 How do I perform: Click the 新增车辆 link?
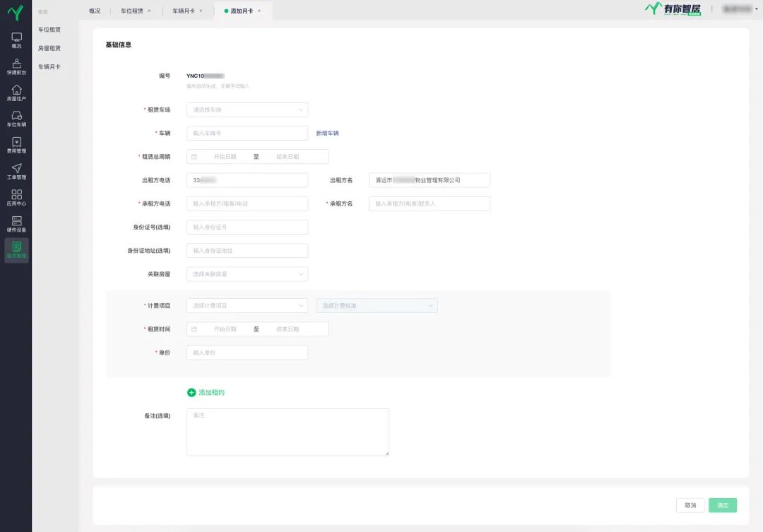pyautogui.click(x=327, y=133)
